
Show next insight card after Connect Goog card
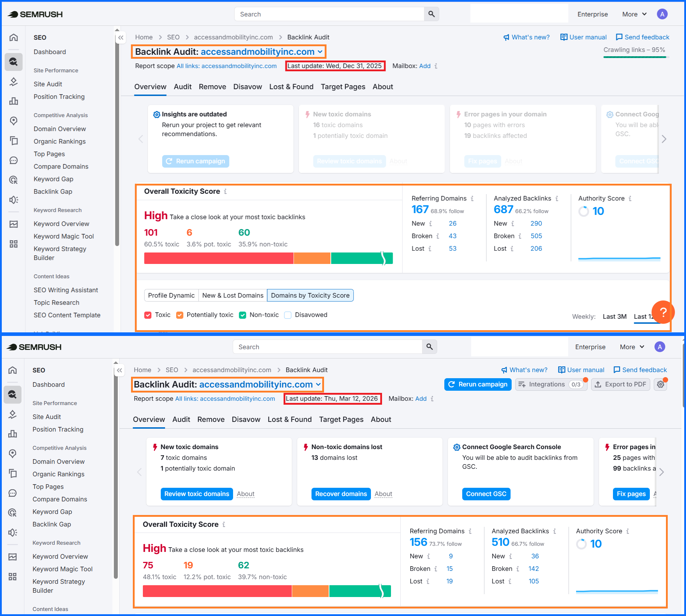click(664, 139)
